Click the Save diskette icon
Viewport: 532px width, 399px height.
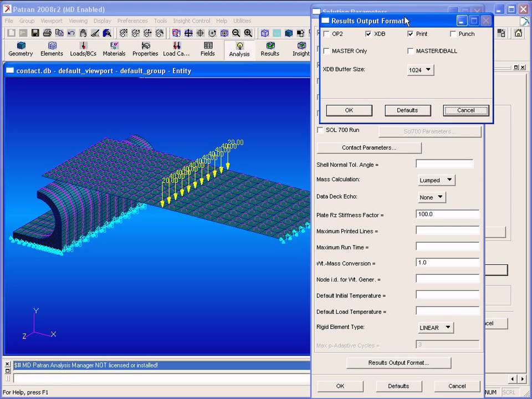[35, 33]
